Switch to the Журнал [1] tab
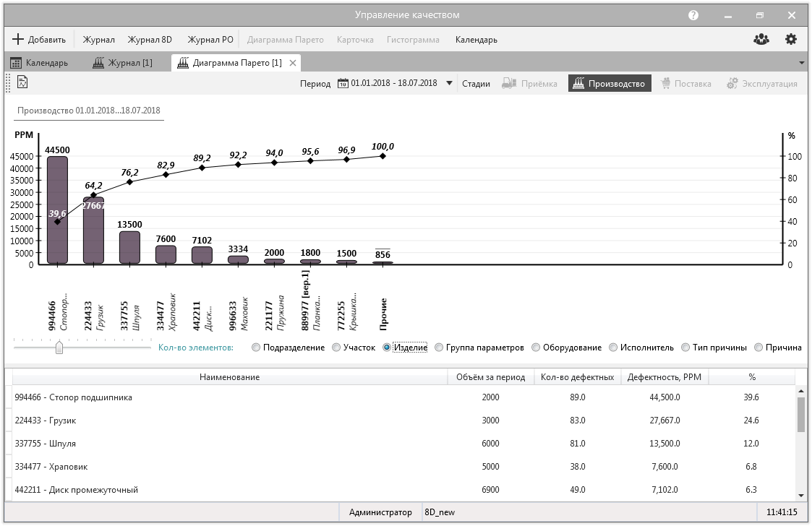 123,63
